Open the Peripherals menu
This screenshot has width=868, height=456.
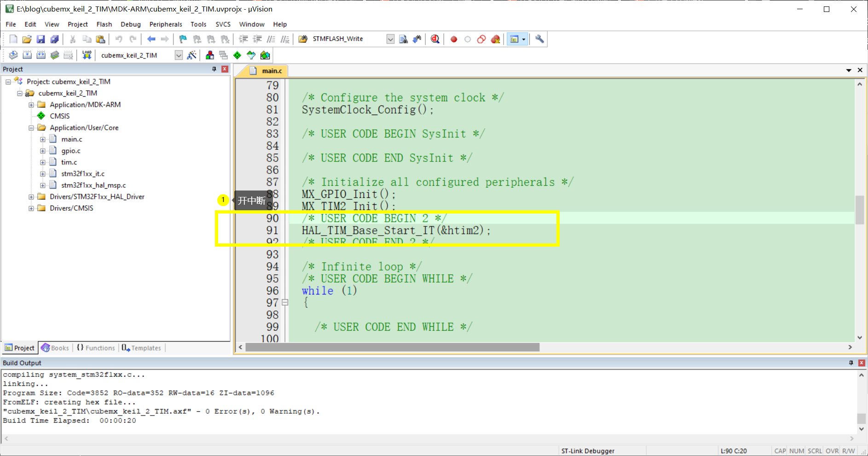point(166,24)
